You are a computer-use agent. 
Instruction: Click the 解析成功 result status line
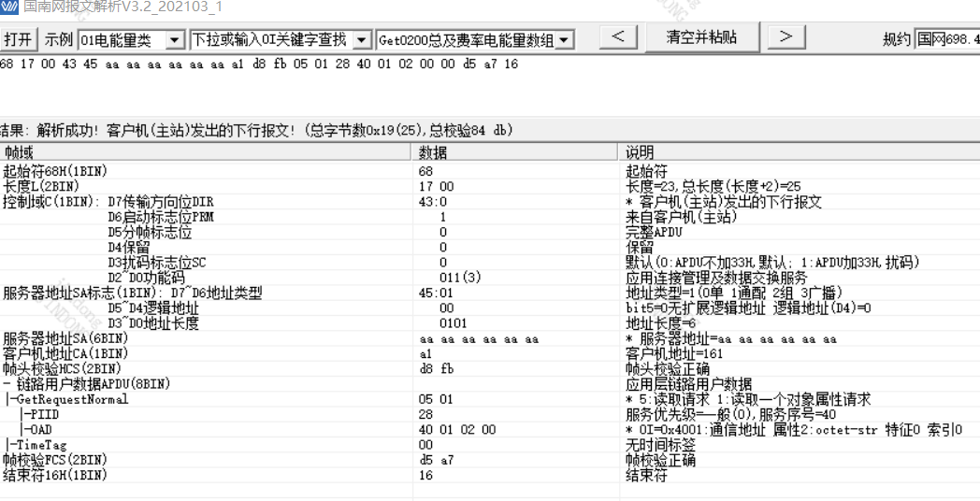click(x=256, y=131)
